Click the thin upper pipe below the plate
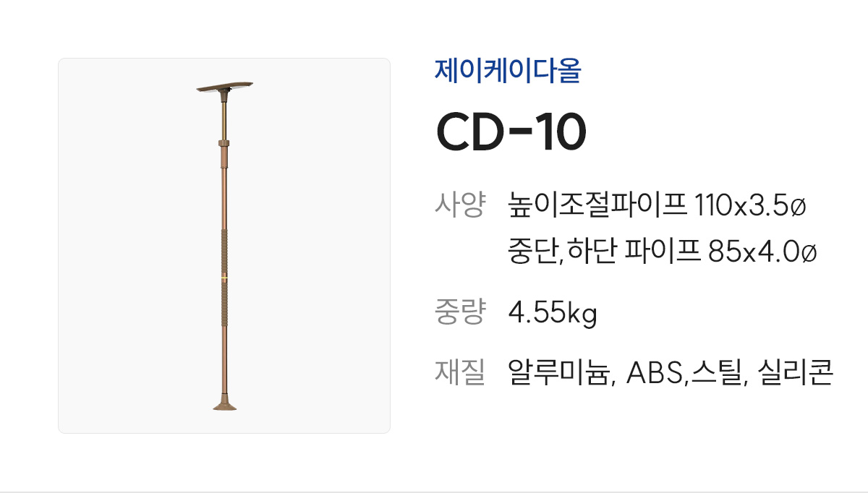Image resolution: width=868 pixels, height=493 pixels. click(225, 116)
